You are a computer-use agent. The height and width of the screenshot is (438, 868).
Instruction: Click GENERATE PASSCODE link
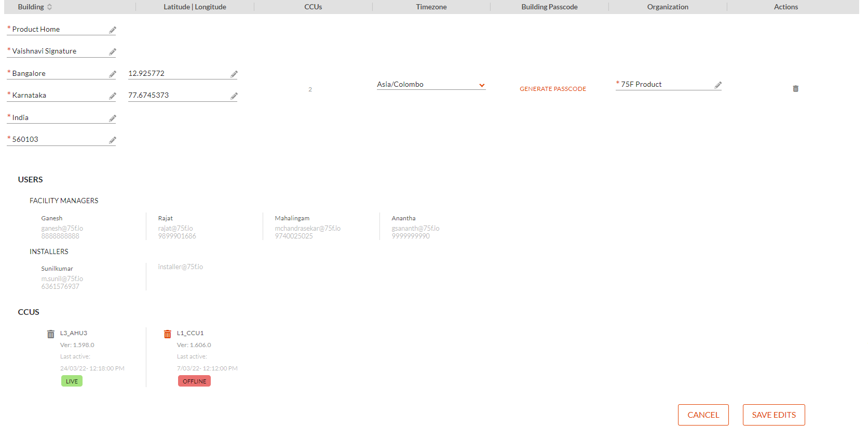[x=552, y=89]
